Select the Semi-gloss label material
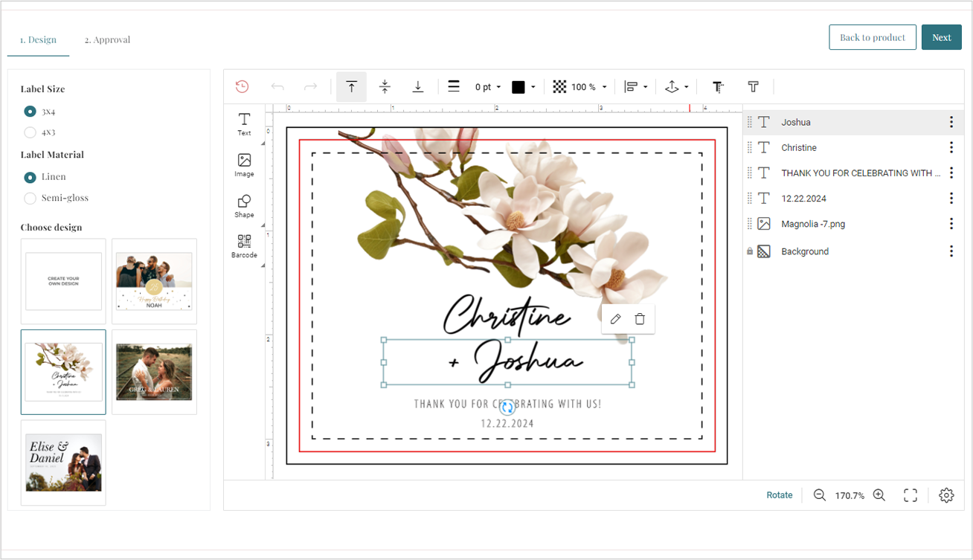This screenshot has height=560, width=973. [x=30, y=198]
